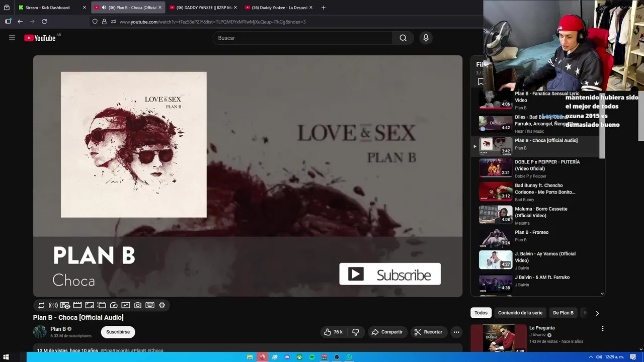The width and height of the screenshot is (644, 362).
Task: Go to the YouTube home logo
Action: pos(40,38)
